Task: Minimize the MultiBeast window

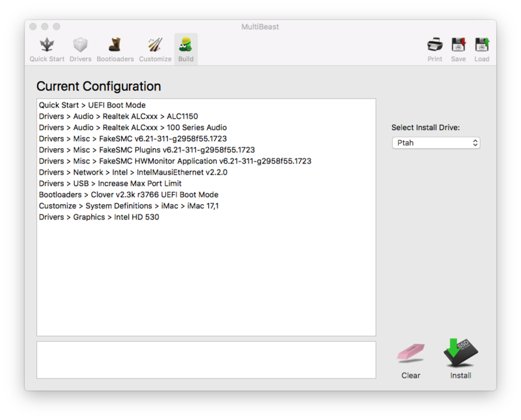Action: [x=45, y=27]
